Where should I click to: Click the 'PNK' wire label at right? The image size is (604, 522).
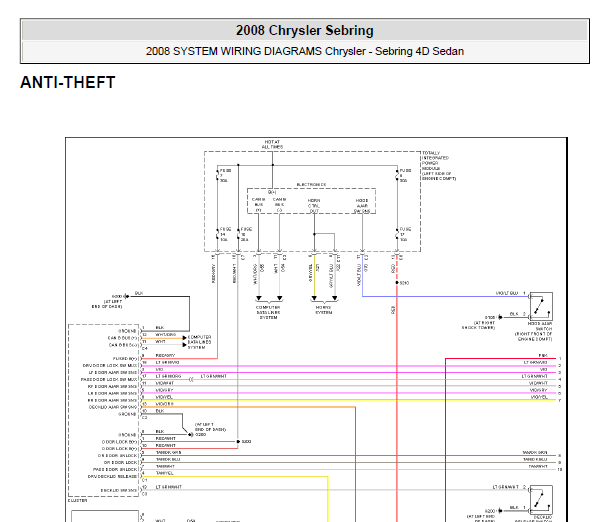(543, 356)
